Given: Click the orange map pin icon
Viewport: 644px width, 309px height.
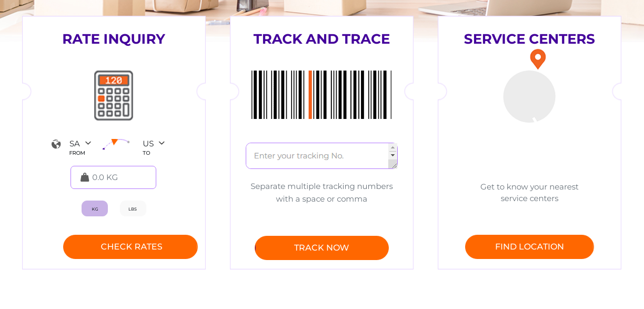Looking at the screenshot, I should pos(538,59).
